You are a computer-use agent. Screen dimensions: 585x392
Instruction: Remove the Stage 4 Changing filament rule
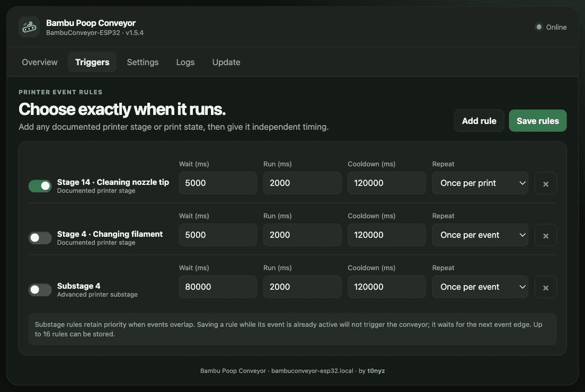pyautogui.click(x=545, y=235)
